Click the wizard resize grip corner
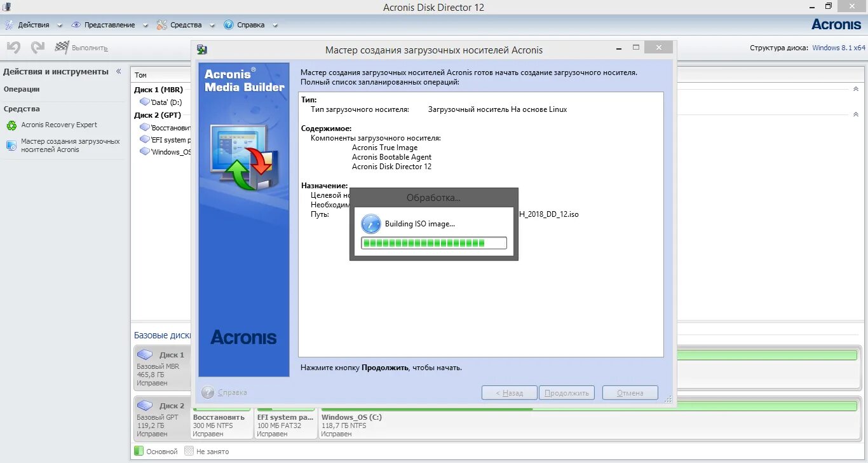This screenshot has width=868, height=463. (668, 399)
